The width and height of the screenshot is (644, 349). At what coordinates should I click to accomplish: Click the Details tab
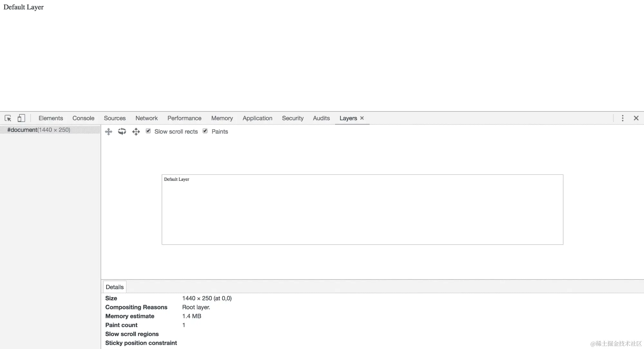pos(115,287)
